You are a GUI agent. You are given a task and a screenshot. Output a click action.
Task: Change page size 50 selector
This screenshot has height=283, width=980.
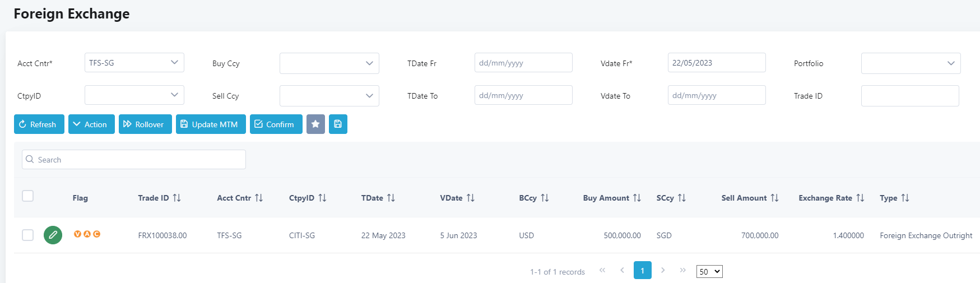pos(709,272)
